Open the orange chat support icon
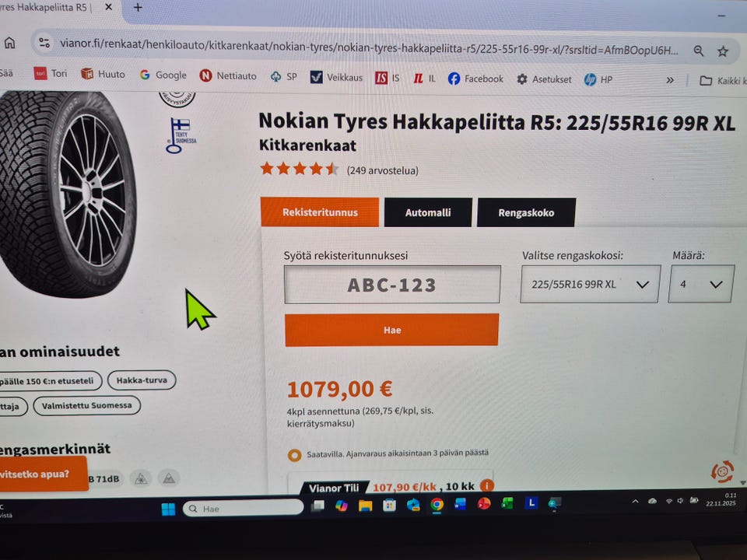Screen dimensions: 747x560 (x=722, y=471)
